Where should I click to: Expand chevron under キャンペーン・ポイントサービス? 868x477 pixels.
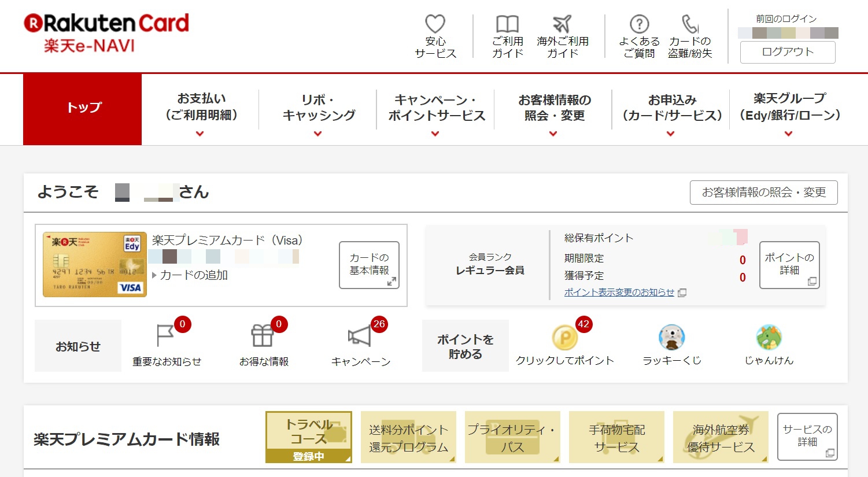pyautogui.click(x=435, y=134)
